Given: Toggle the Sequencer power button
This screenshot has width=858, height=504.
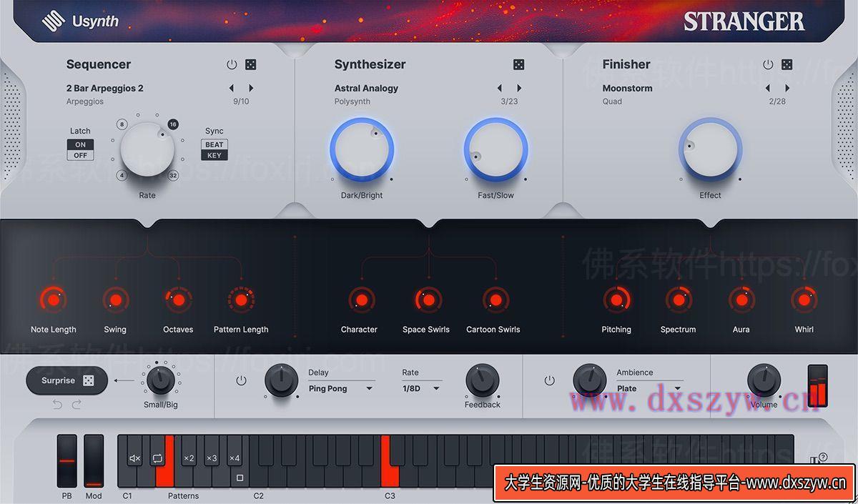Looking at the screenshot, I should coord(232,64).
